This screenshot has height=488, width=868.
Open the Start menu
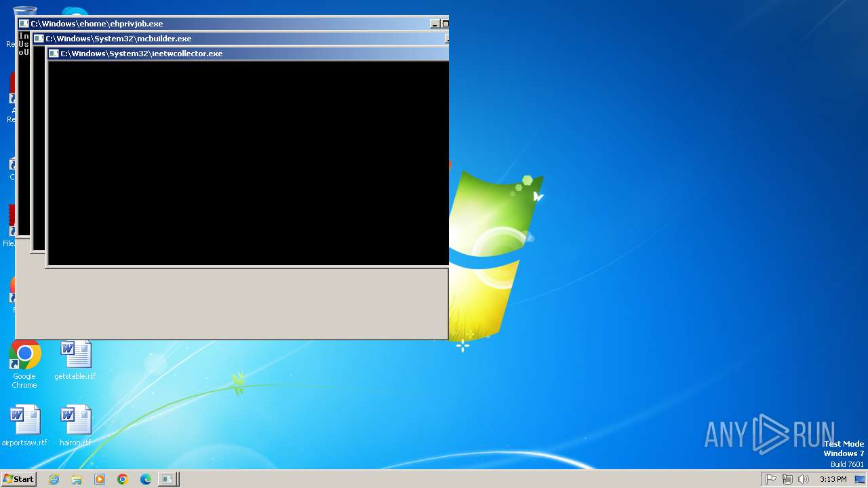coord(18,479)
